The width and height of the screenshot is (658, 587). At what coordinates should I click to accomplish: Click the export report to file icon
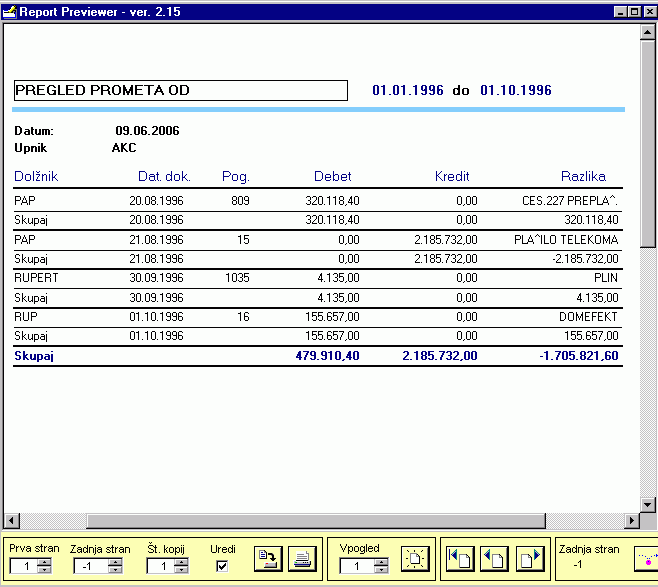click(268, 559)
